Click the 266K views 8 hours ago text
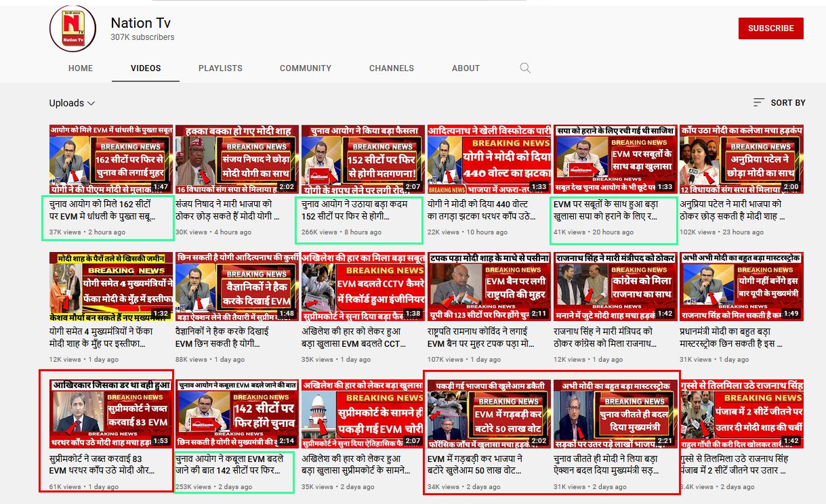 click(x=342, y=232)
